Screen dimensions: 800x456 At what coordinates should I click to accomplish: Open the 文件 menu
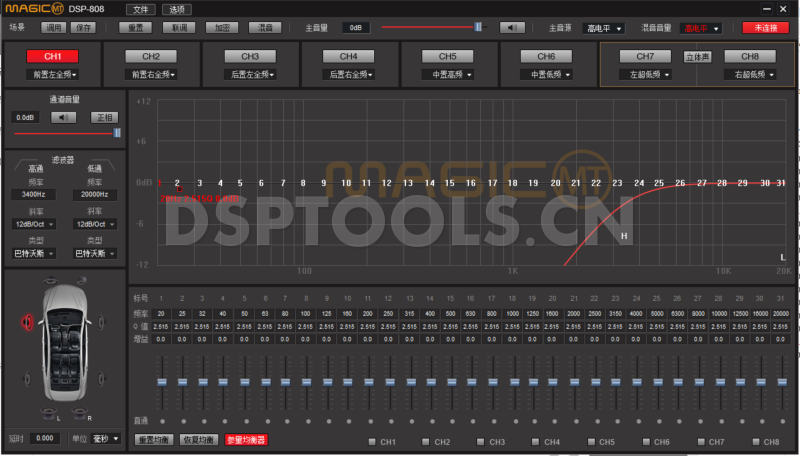[x=139, y=8]
